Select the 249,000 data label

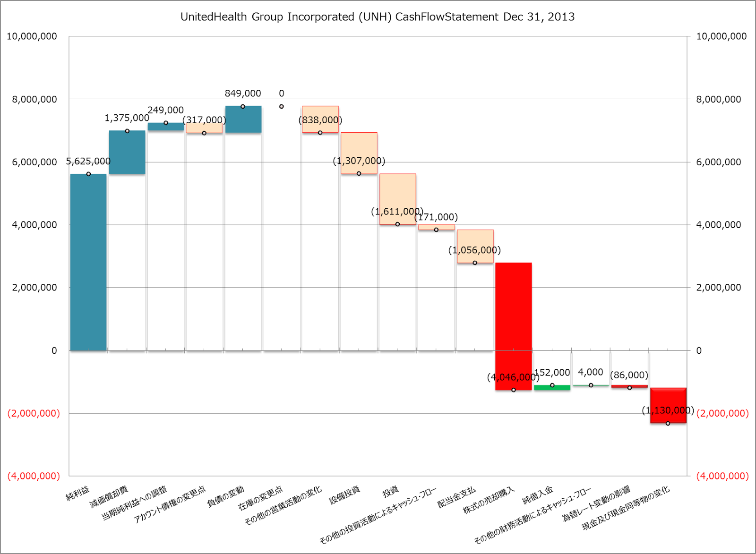pyautogui.click(x=166, y=110)
